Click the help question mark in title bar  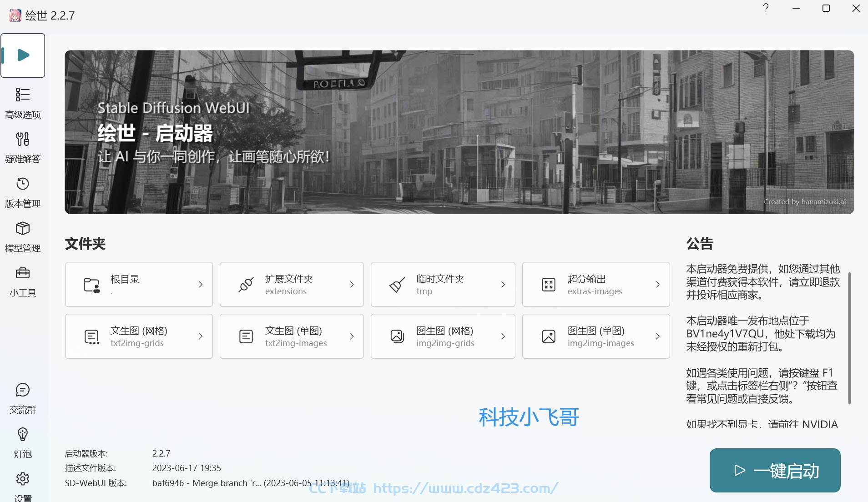[766, 8]
